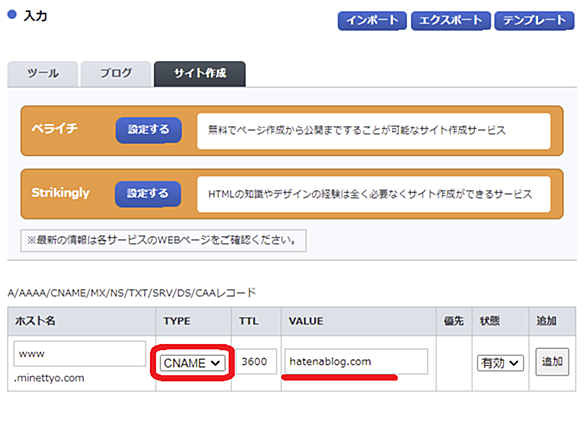Click the TTL column header
The image size is (586, 426).
pos(249,321)
